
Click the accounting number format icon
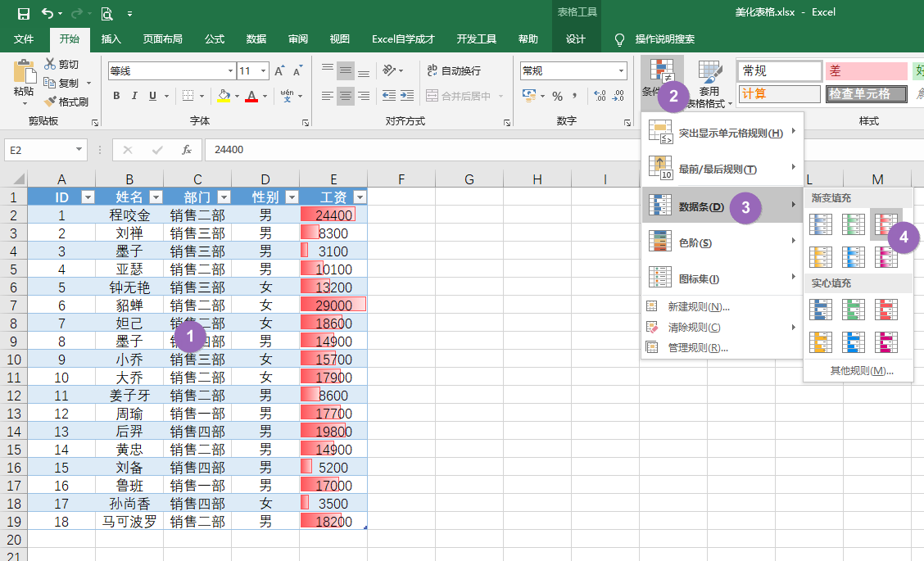point(529,96)
